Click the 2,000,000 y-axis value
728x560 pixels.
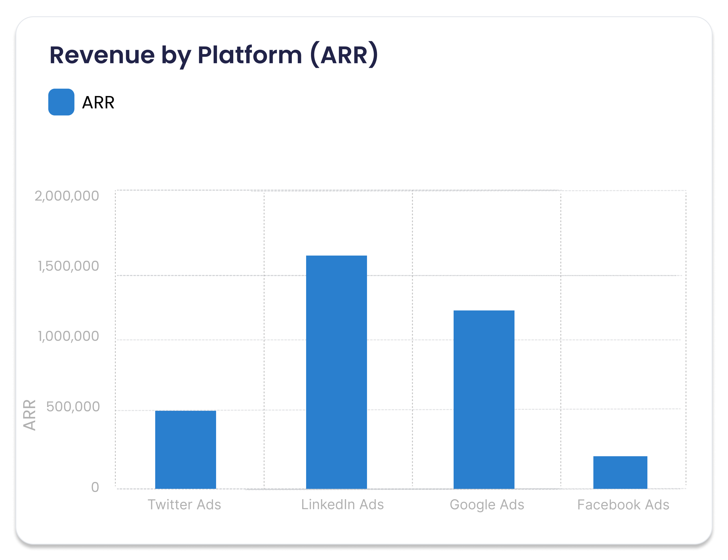(x=67, y=196)
